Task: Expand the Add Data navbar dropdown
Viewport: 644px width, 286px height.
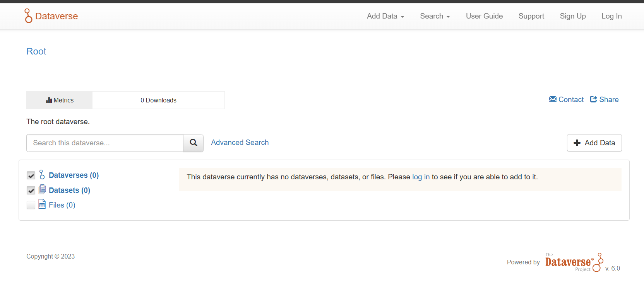Action: coord(385,16)
